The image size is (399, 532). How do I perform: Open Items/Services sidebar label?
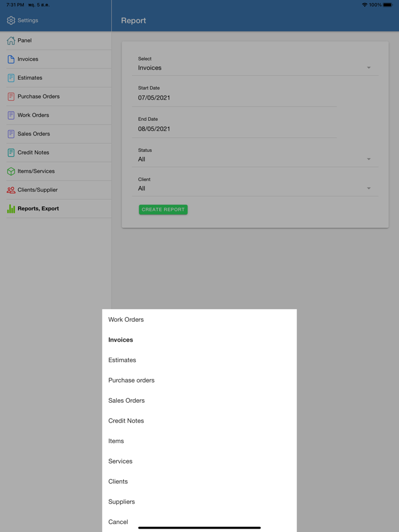coord(36,171)
